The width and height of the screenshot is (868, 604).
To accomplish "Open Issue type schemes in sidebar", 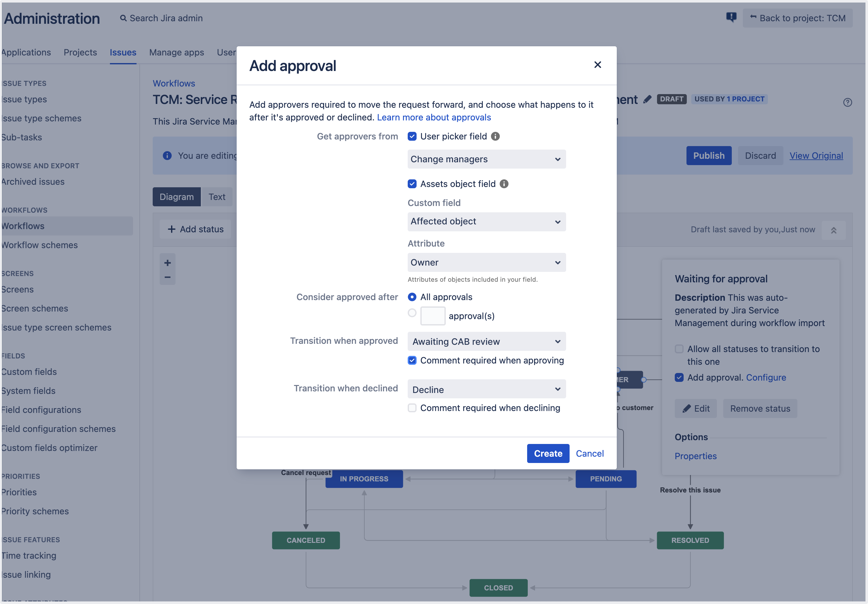I will (x=41, y=118).
